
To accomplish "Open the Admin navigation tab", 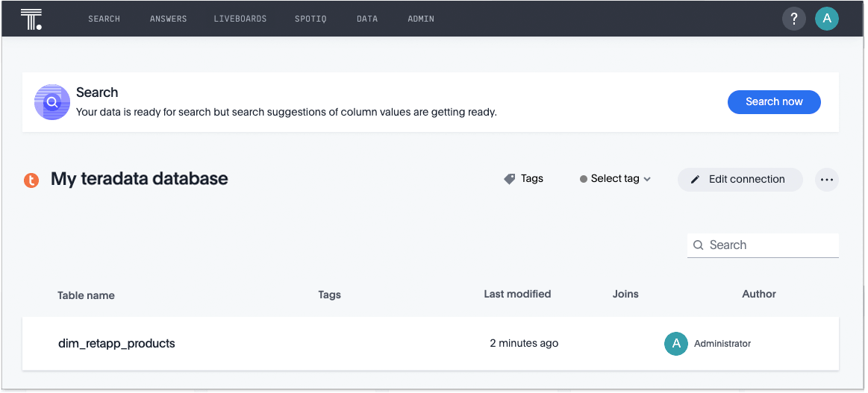I will point(421,19).
